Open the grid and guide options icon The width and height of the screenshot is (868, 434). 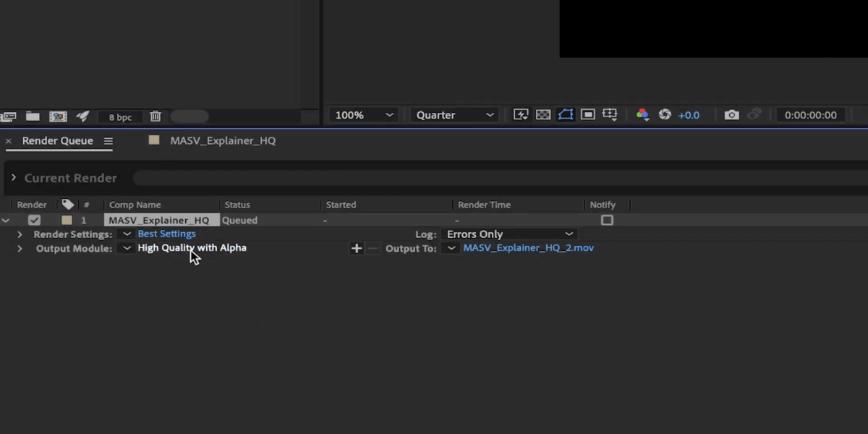click(610, 115)
